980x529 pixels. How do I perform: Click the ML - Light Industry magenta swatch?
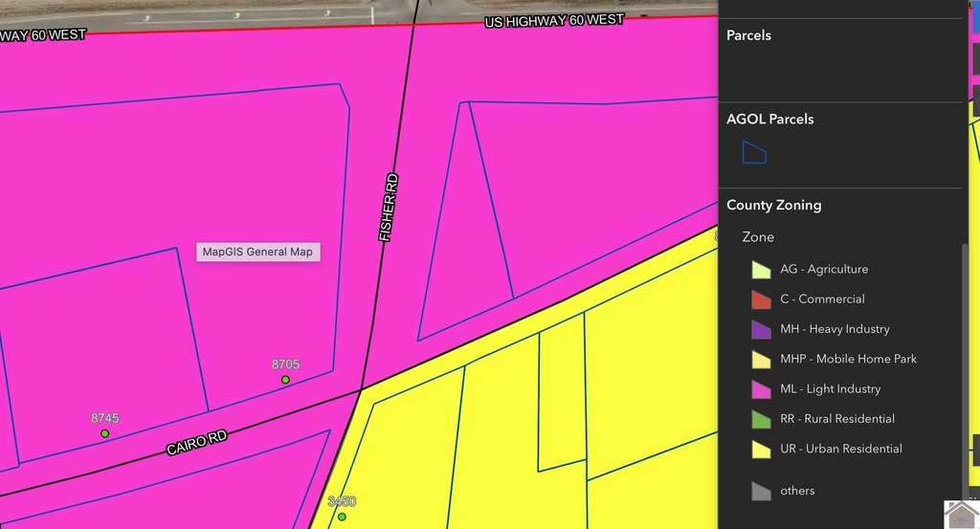tap(761, 389)
